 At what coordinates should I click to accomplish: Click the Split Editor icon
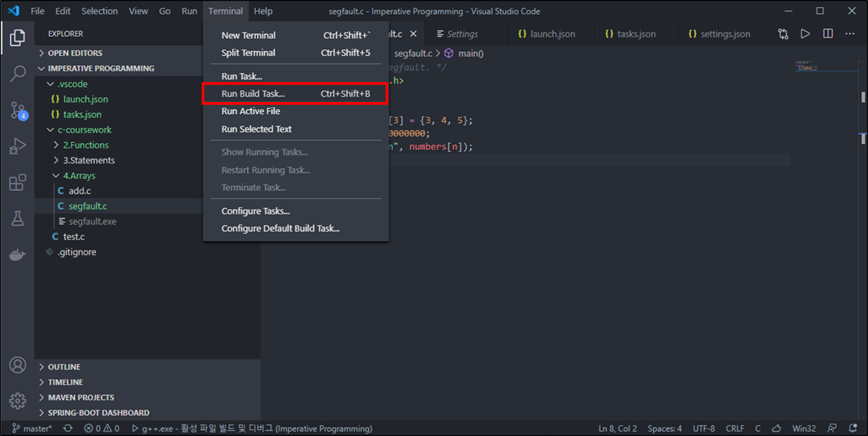[x=828, y=33]
